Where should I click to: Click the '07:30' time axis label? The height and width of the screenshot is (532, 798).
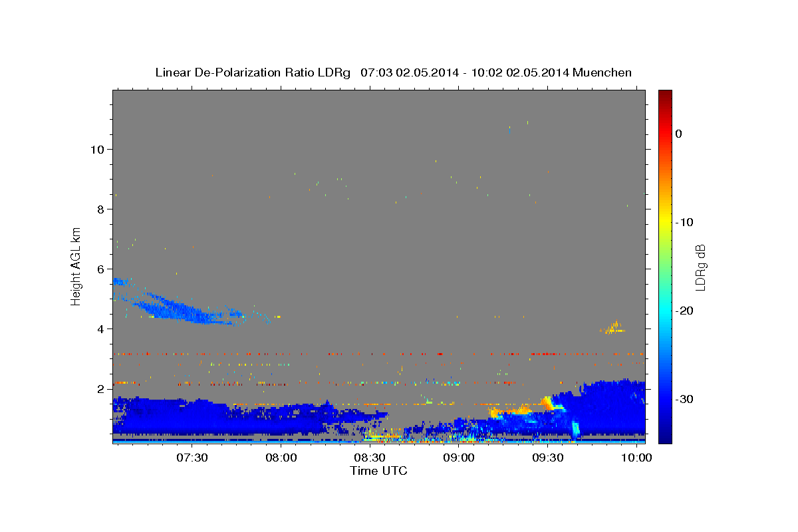[x=192, y=459]
